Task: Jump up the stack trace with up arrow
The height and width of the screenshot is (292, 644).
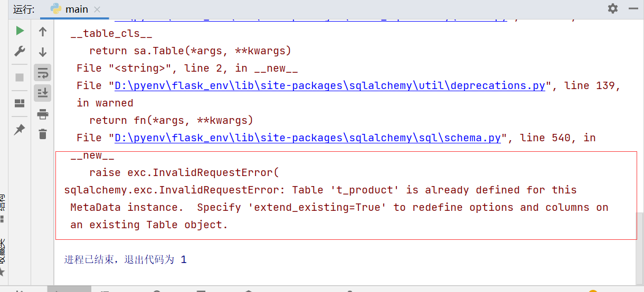Action: coord(43,32)
